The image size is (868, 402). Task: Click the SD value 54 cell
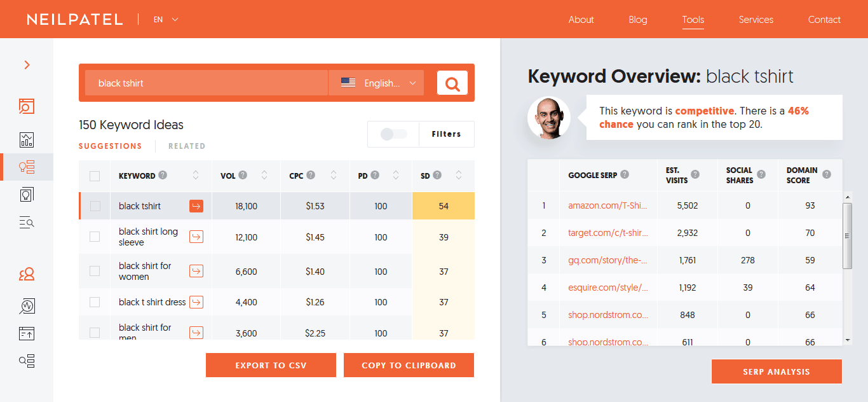tap(444, 206)
